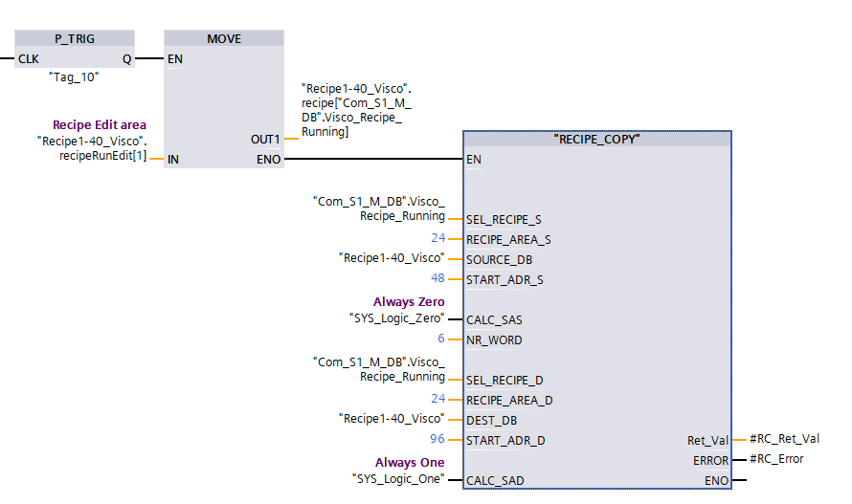Select the DEST_DB operand "Recipe1-40_Visco"
This screenshot has width=852, height=504.
tap(392, 419)
